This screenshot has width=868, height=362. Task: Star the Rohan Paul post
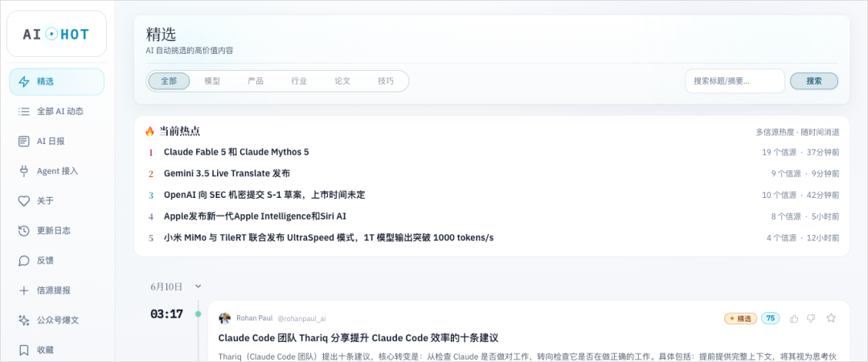(831, 319)
